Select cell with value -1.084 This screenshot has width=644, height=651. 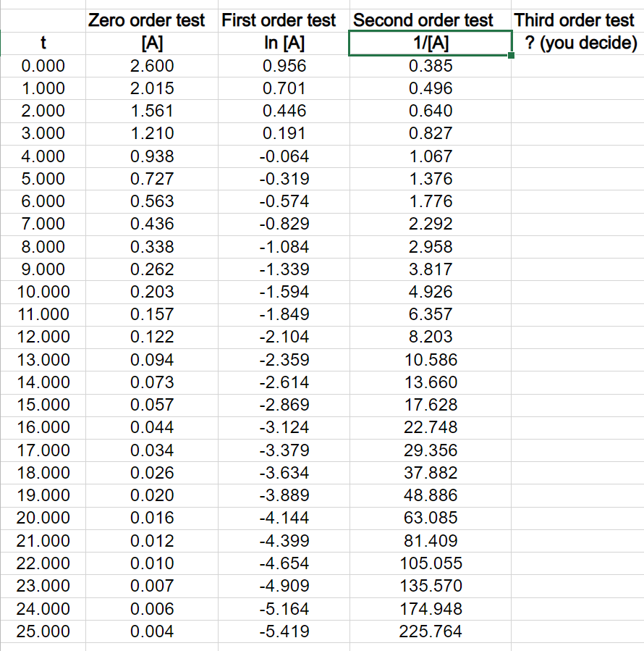[284, 247]
